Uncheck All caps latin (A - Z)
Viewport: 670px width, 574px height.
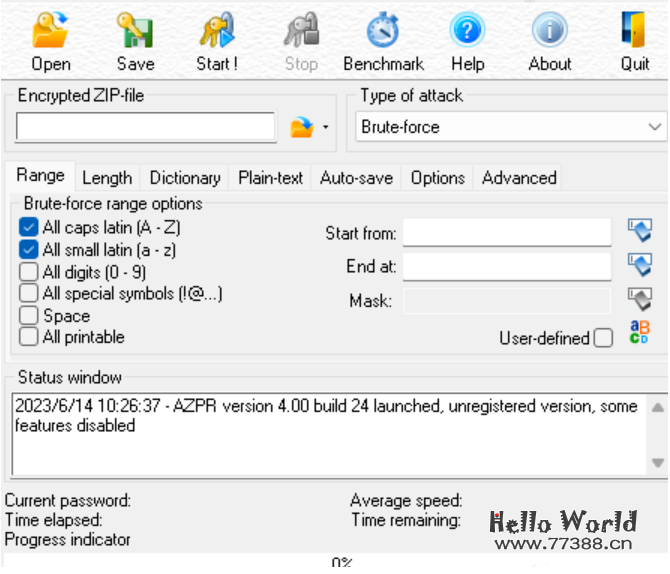point(29,228)
